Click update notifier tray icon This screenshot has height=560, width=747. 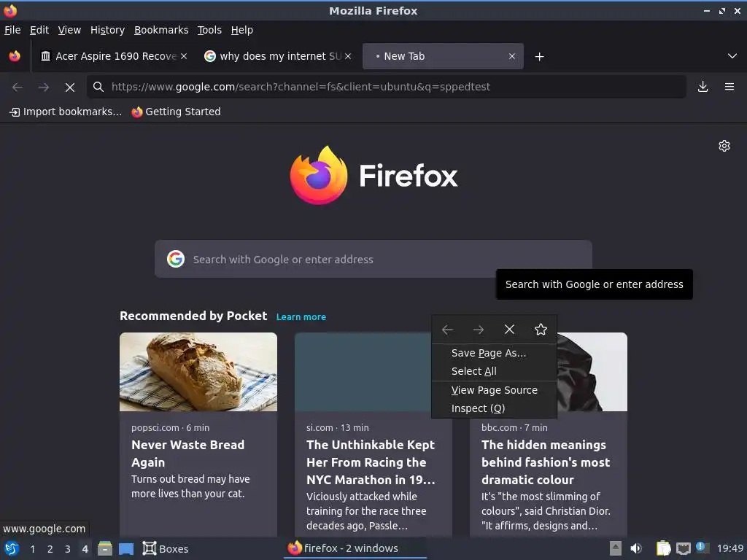[x=702, y=548]
